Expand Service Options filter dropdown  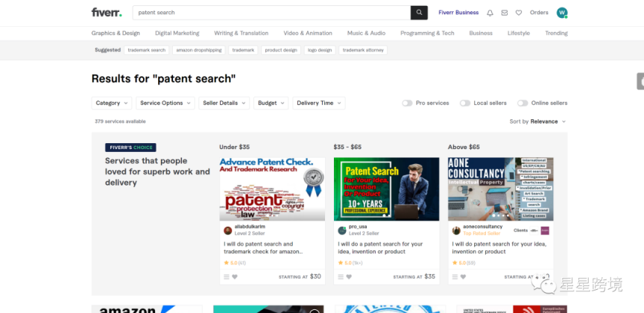(x=165, y=103)
